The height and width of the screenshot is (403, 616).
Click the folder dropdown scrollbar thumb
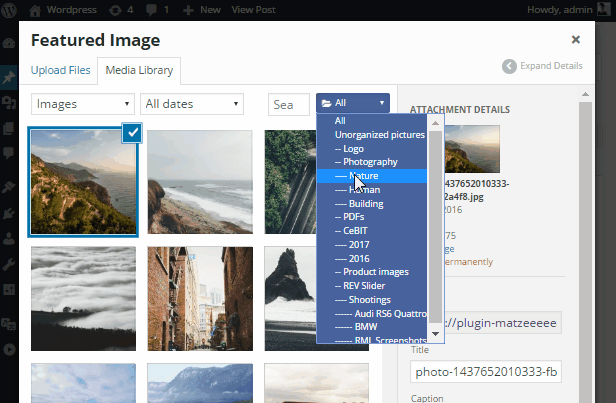coord(435,227)
